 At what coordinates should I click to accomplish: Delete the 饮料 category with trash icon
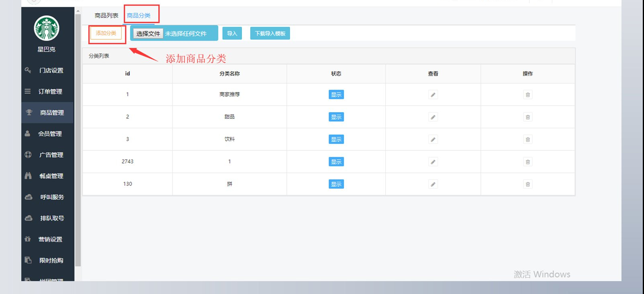point(528,140)
